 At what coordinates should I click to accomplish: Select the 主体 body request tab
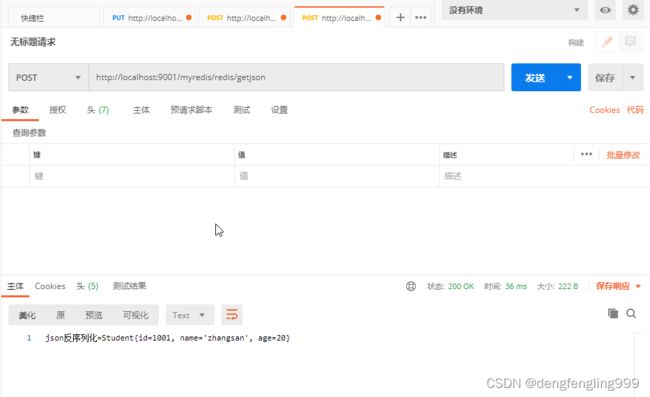(141, 110)
